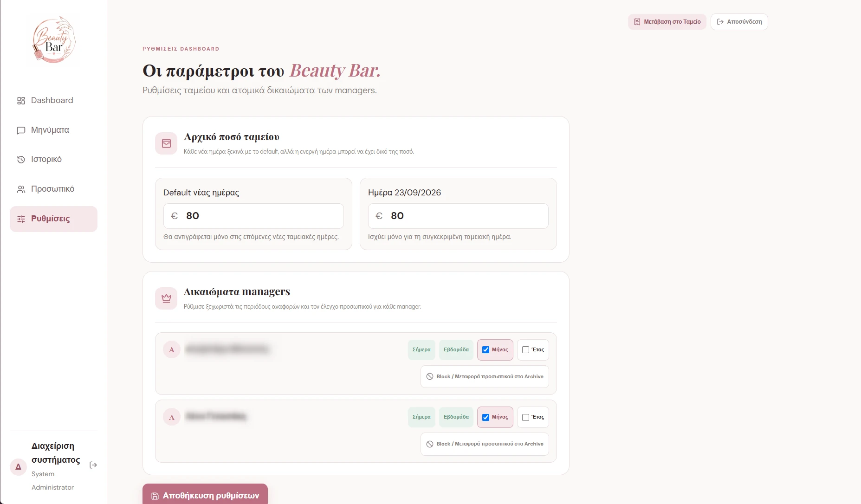Viewport: 861px width, 504px height.
Task: Click the Διαχείριση συστήματος user name
Action: click(56, 453)
